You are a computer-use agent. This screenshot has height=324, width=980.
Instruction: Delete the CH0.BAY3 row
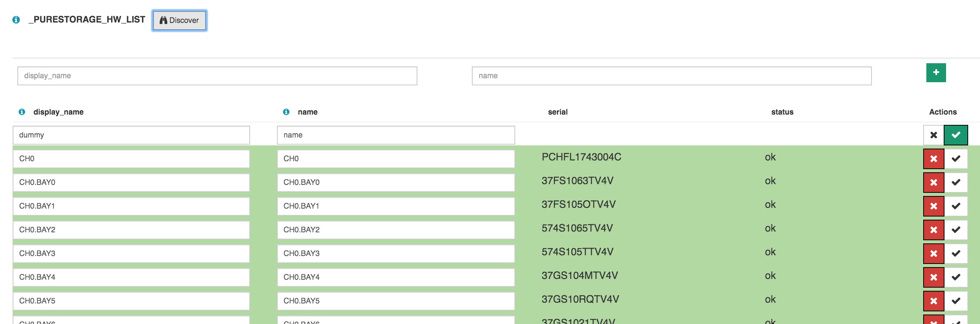(x=933, y=254)
